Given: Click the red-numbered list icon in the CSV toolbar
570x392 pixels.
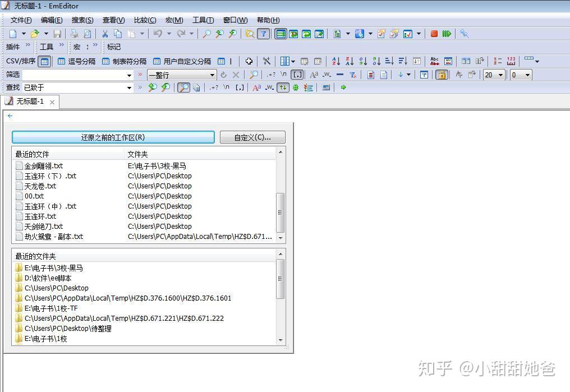Looking at the screenshot, I should [x=498, y=61].
